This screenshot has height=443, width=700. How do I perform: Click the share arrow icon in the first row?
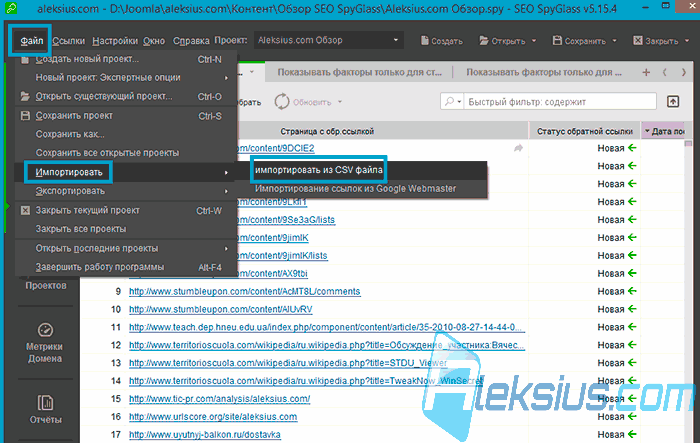point(518,148)
